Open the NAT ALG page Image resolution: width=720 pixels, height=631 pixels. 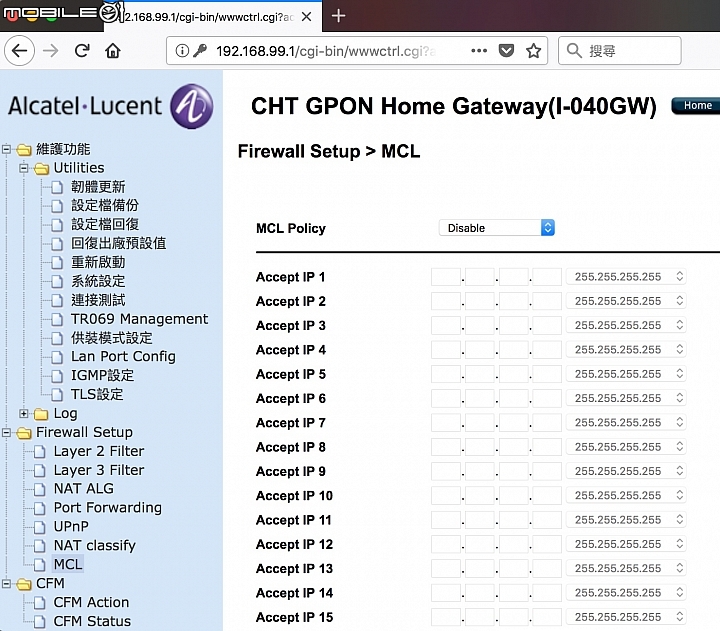pos(84,489)
